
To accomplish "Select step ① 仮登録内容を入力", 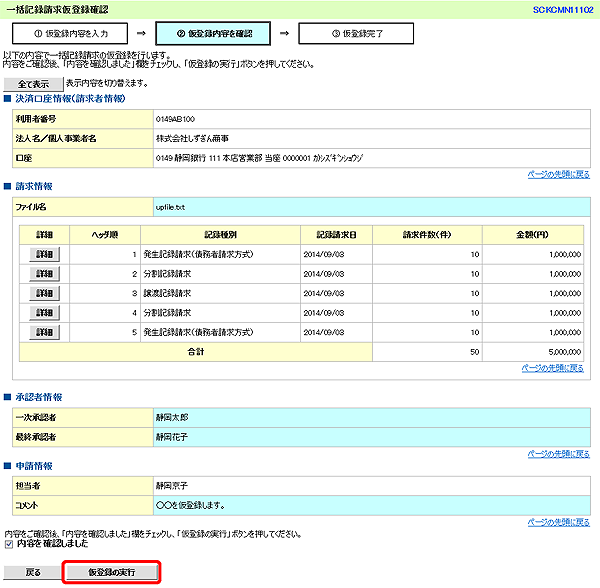I will click(70, 34).
